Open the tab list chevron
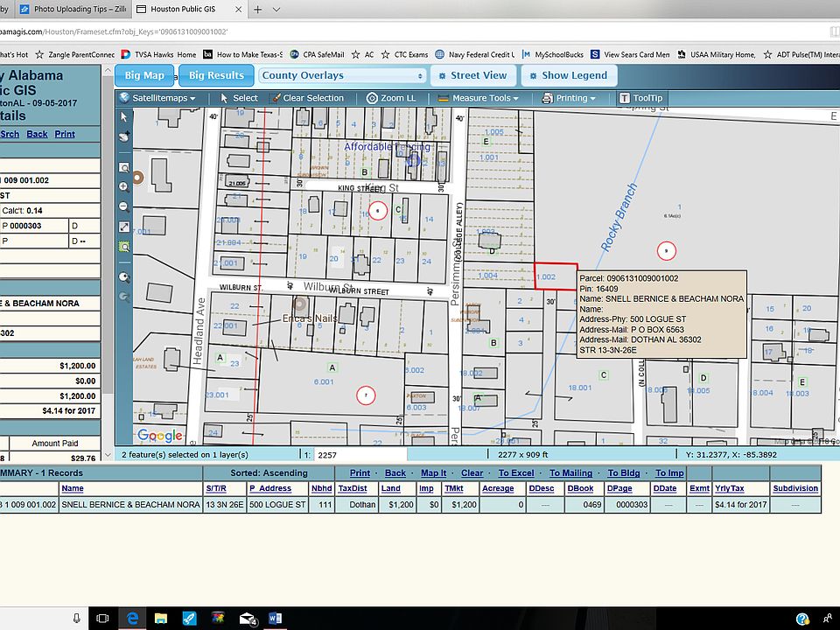 pos(276,9)
